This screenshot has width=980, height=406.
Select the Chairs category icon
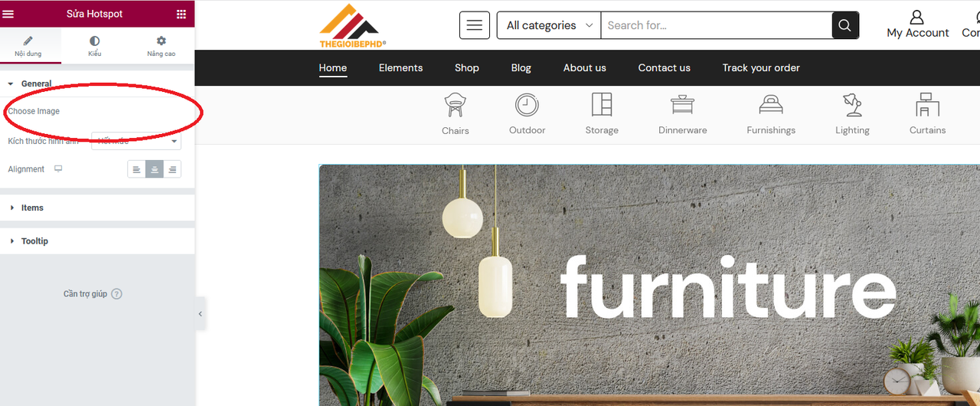click(456, 105)
